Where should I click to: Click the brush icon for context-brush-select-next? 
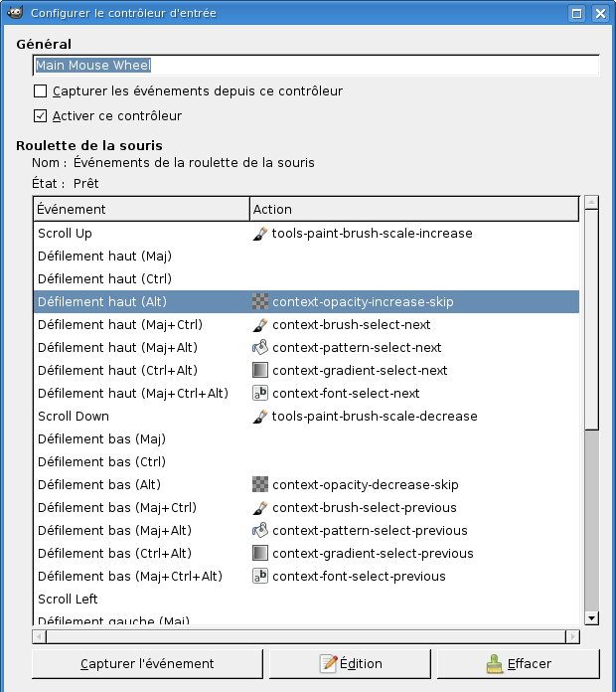pyautogui.click(x=260, y=325)
